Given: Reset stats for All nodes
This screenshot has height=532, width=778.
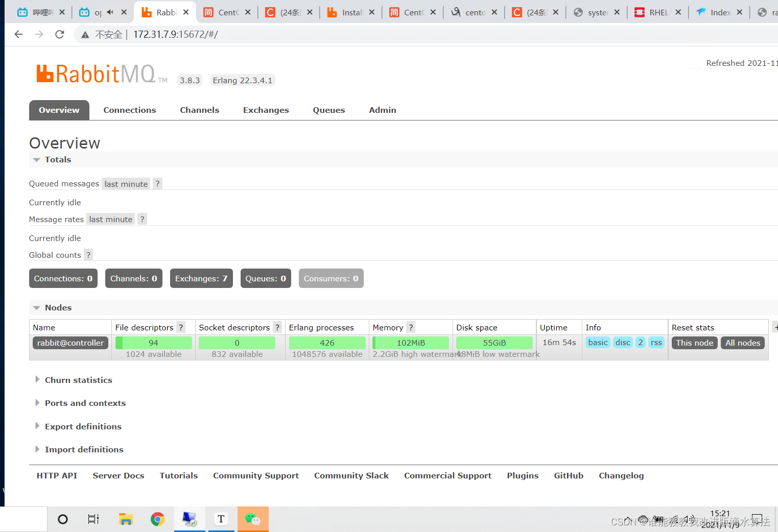Looking at the screenshot, I should (743, 343).
